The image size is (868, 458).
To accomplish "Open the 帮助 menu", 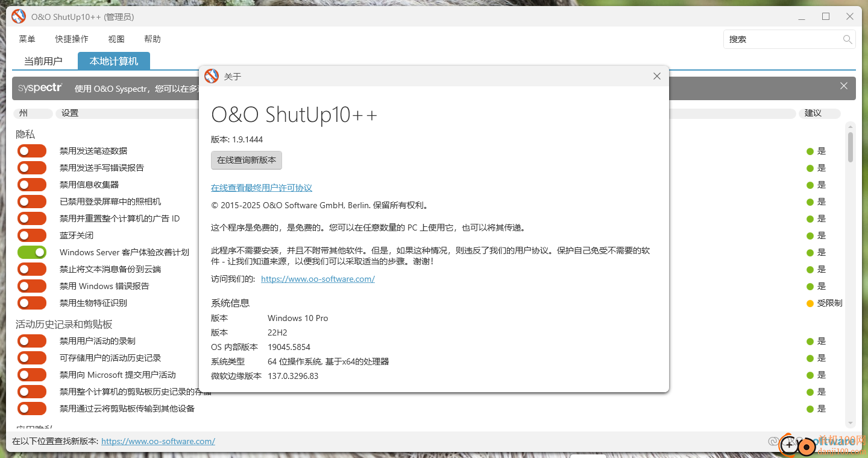I will (153, 39).
